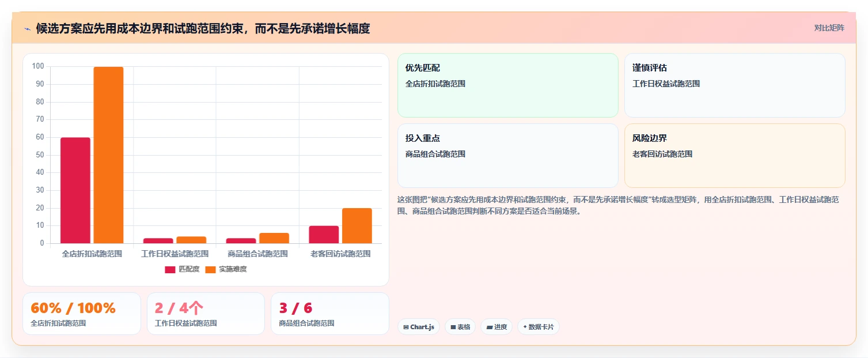Click the red 匹配度 bar for 老客回访试跑范围
The height and width of the screenshot is (358, 868).
324,235
